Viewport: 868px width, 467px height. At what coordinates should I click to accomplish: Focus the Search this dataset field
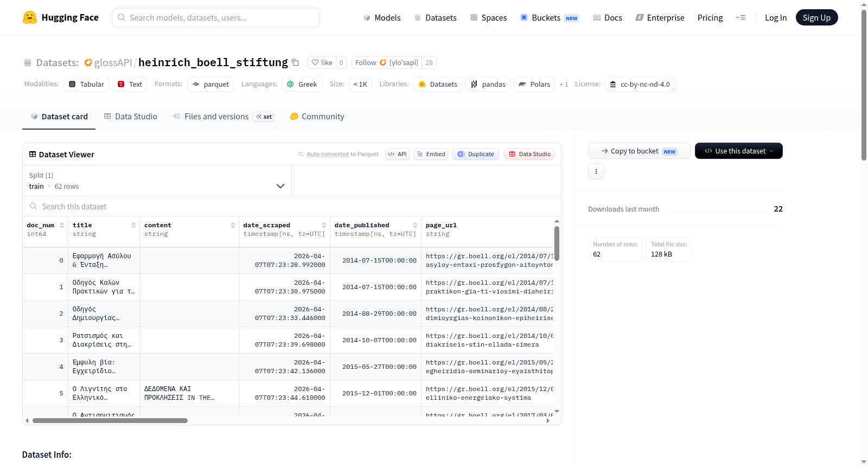tap(292, 206)
